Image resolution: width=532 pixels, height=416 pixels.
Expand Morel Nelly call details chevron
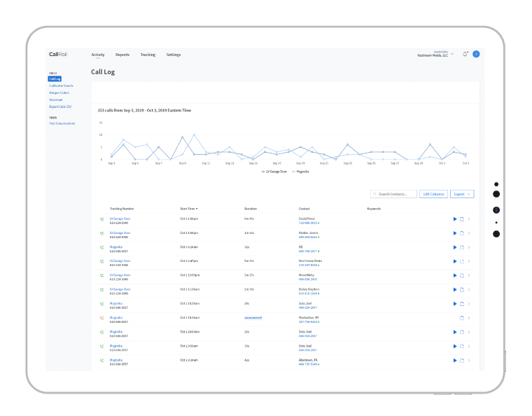tap(469, 275)
